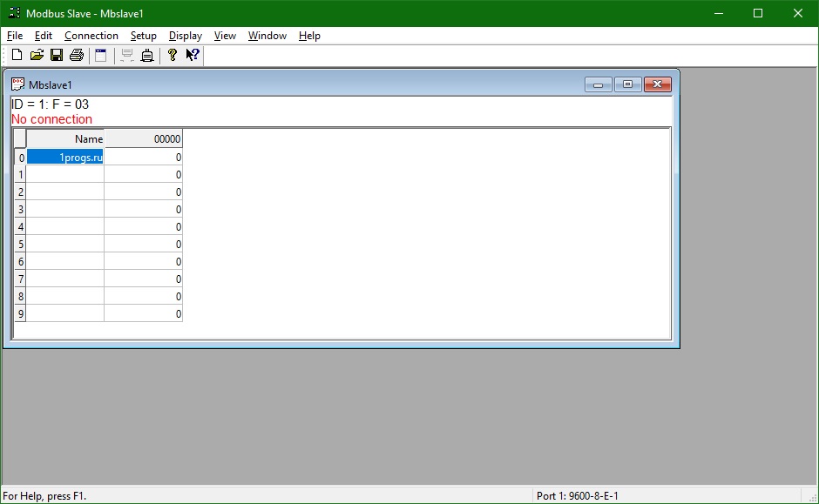The height and width of the screenshot is (504, 819).
Task: Activate context-sensitive help arrow icon
Action: pos(192,55)
